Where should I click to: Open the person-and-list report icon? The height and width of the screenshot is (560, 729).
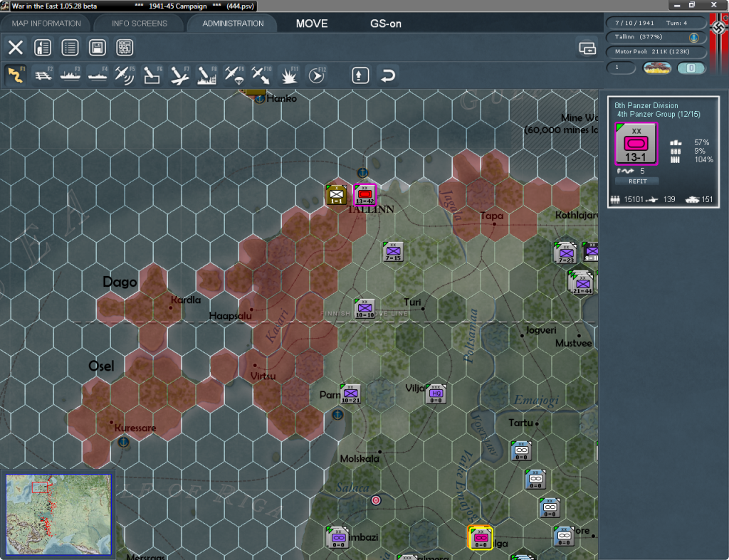tap(43, 48)
